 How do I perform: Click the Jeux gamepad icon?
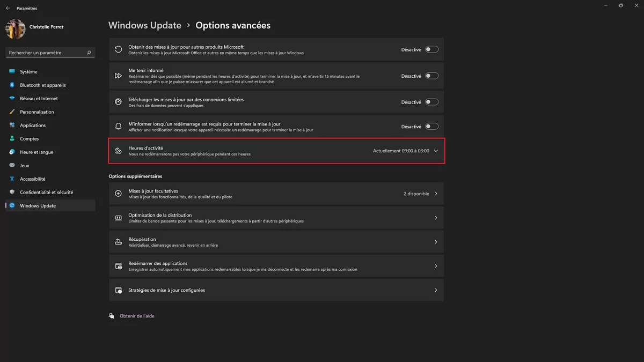[x=12, y=166]
